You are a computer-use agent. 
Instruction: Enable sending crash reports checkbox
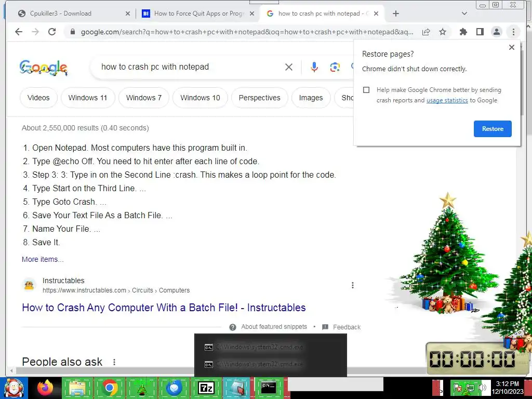366,90
